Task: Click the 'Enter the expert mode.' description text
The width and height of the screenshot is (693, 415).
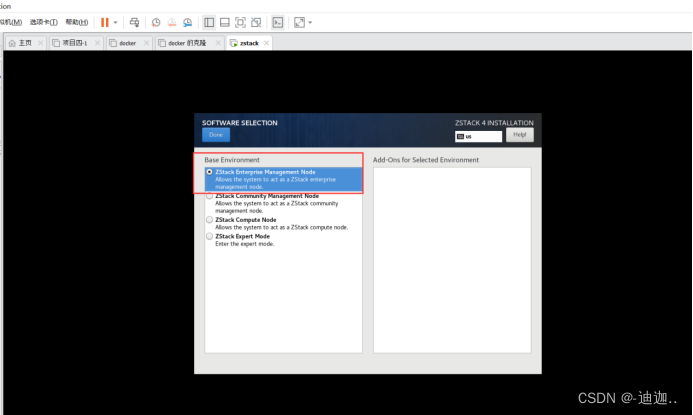Action: point(244,244)
